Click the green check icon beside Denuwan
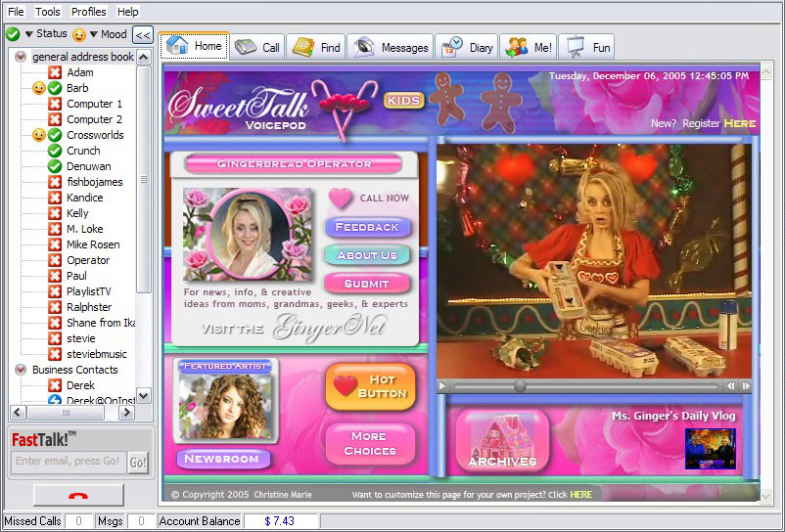The height and width of the screenshot is (532, 785). pyautogui.click(x=55, y=166)
